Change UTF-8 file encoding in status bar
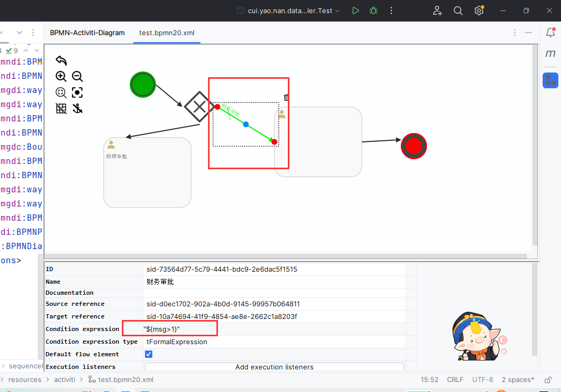561x392 pixels. (482, 380)
